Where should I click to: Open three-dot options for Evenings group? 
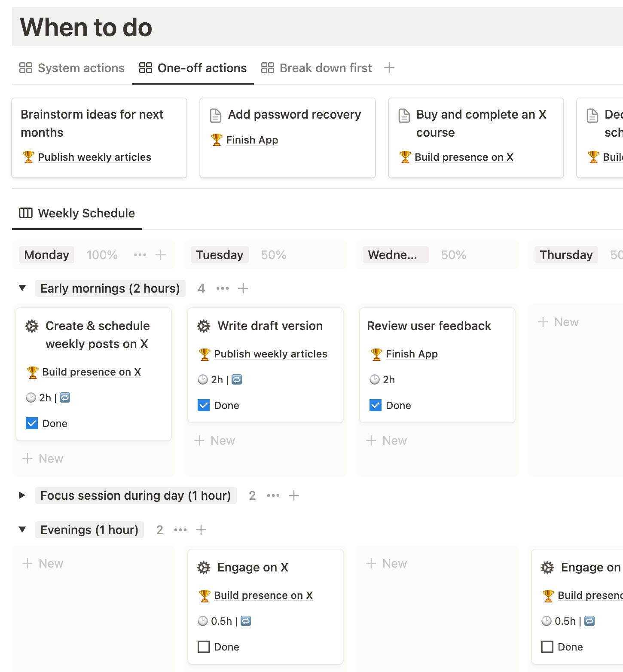click(x=180, y=530)
